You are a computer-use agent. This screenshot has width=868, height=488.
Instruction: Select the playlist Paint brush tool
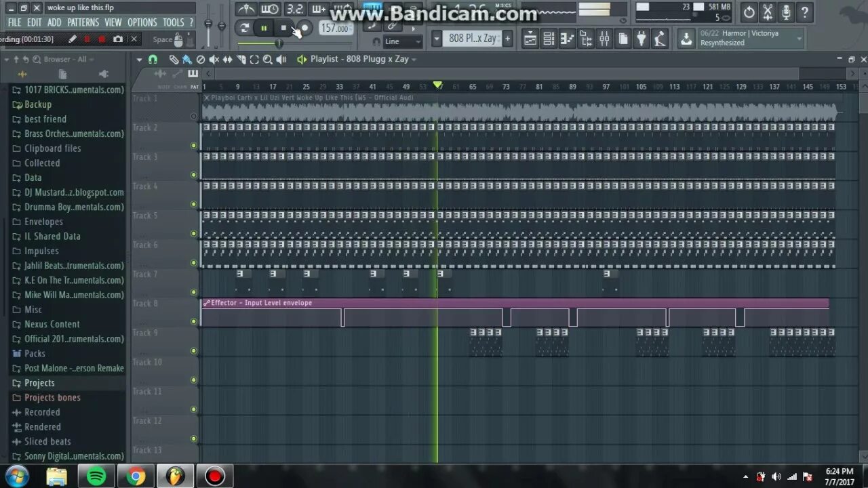click(x=187, y=60)
